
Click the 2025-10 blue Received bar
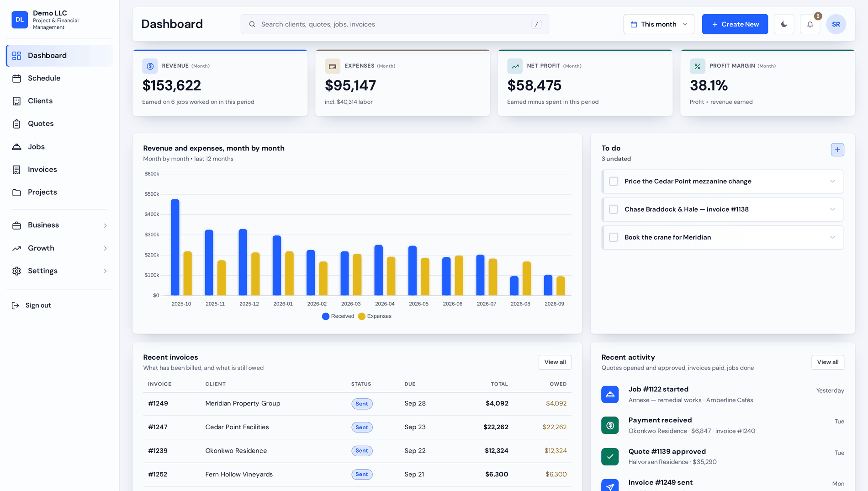(x=175, y=247)
